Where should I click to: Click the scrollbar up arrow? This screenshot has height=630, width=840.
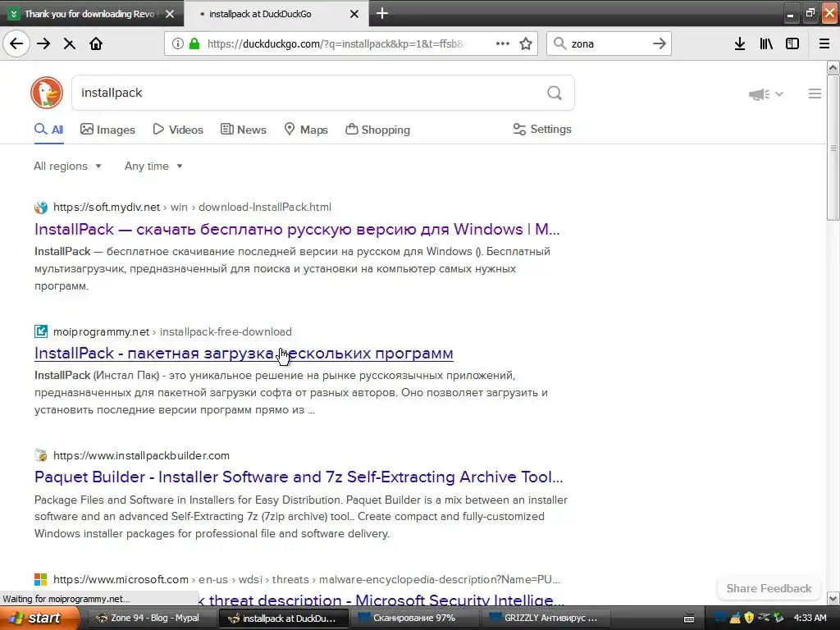tap(833, 67)
